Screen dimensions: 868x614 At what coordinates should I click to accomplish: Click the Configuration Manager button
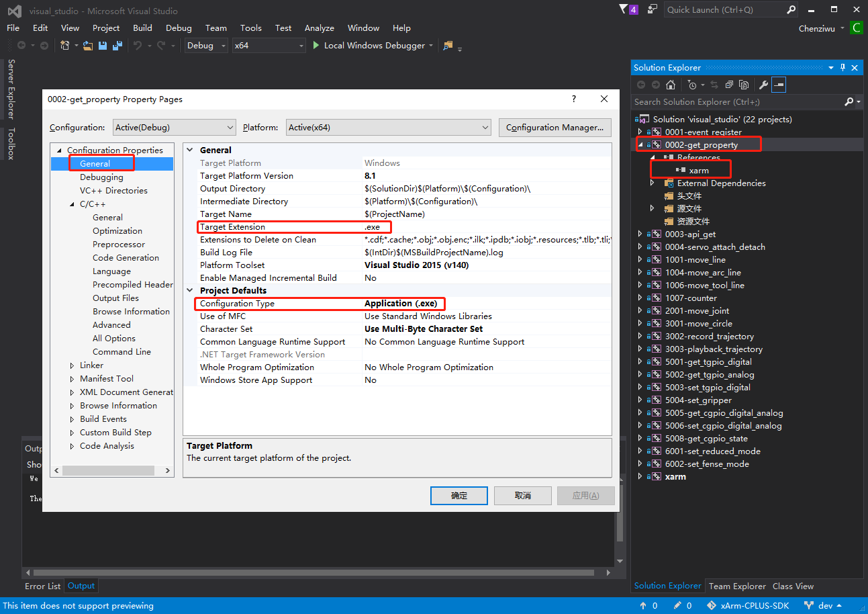click(x=555, y=127)
